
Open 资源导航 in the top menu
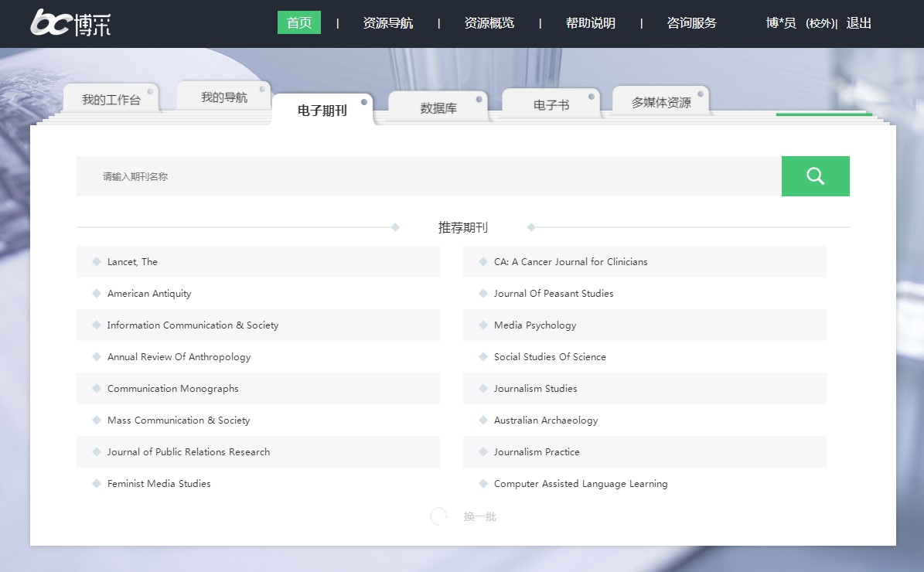387,23
